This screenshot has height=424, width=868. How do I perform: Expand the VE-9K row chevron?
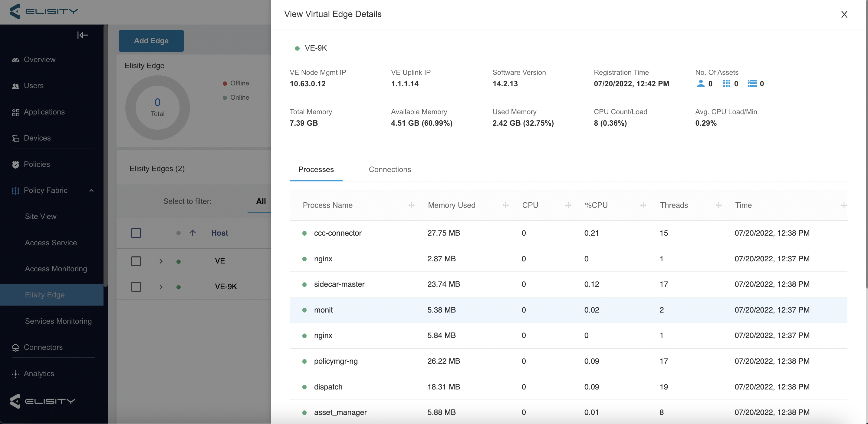tap(161, 287)
